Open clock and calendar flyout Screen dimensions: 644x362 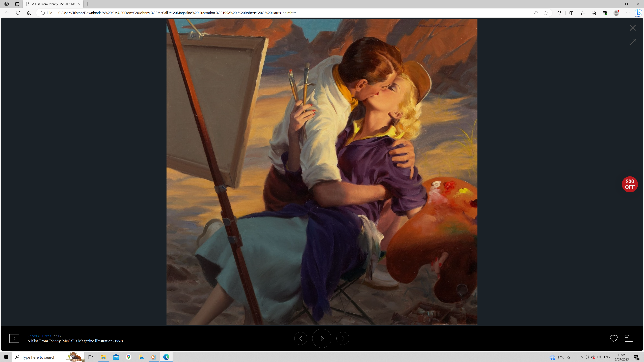coord(621,357)
